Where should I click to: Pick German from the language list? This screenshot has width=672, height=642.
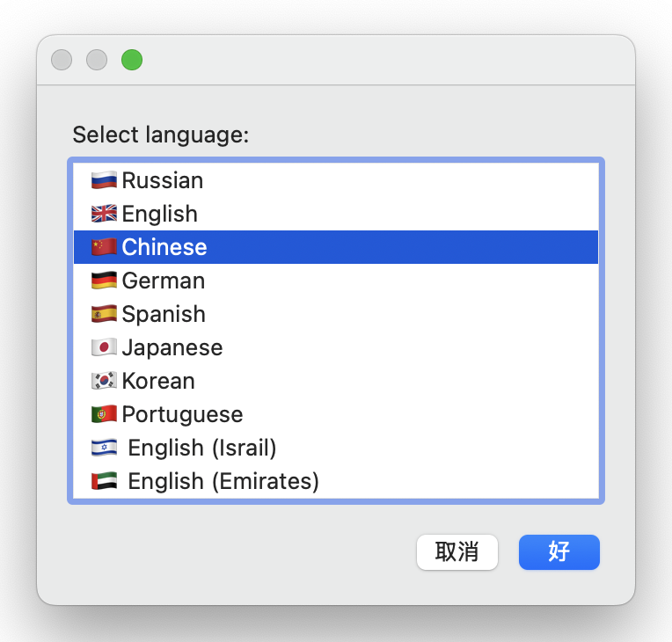tap(336, 281)
